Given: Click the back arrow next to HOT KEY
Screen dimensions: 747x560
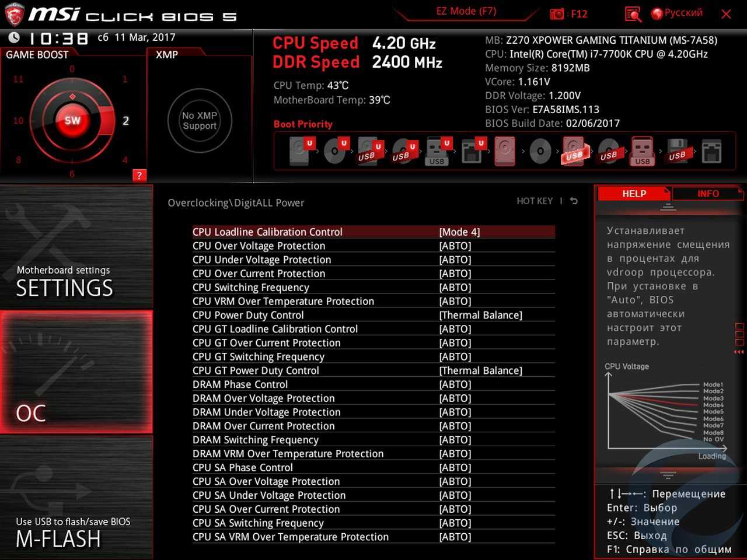Looking at the screenshot, I should [x=574, y=201].
